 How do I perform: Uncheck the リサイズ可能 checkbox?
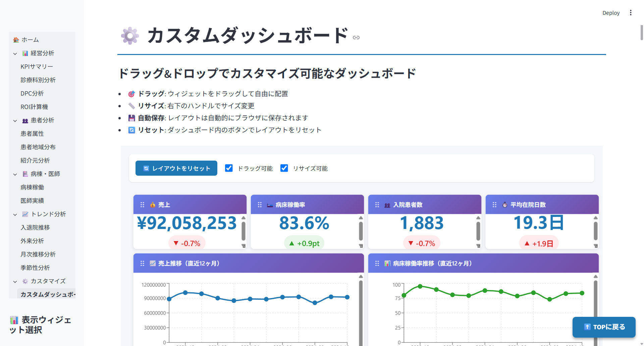(x=284, y=168)
